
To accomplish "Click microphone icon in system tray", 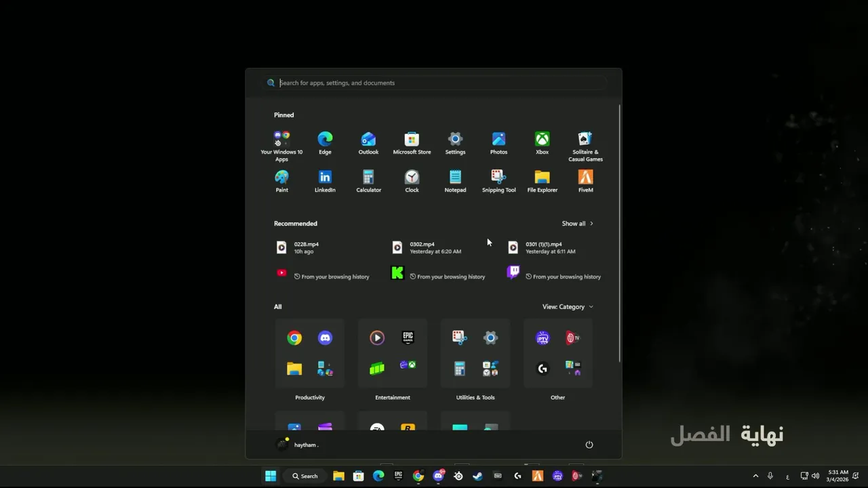I will [x=770, y=476].
